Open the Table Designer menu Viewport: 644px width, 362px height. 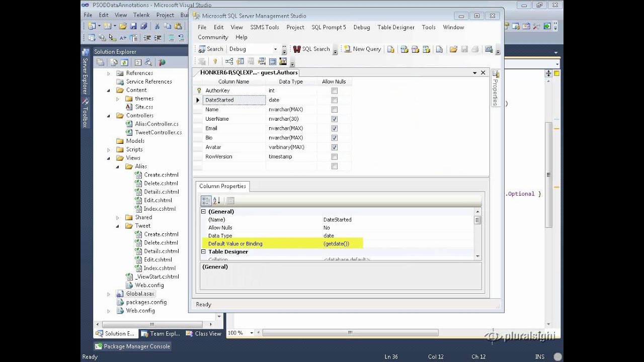395,27
